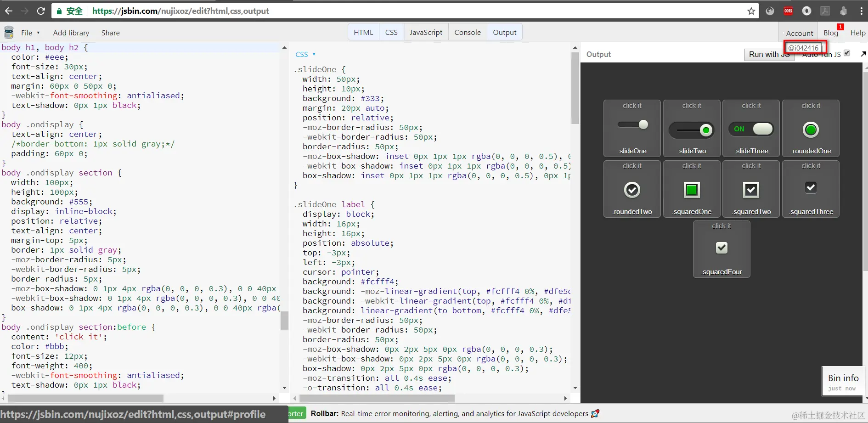Uncheck the squaredFour checkbox
The height and width of the screenshot is (423, 868).
tap(721, 248)
